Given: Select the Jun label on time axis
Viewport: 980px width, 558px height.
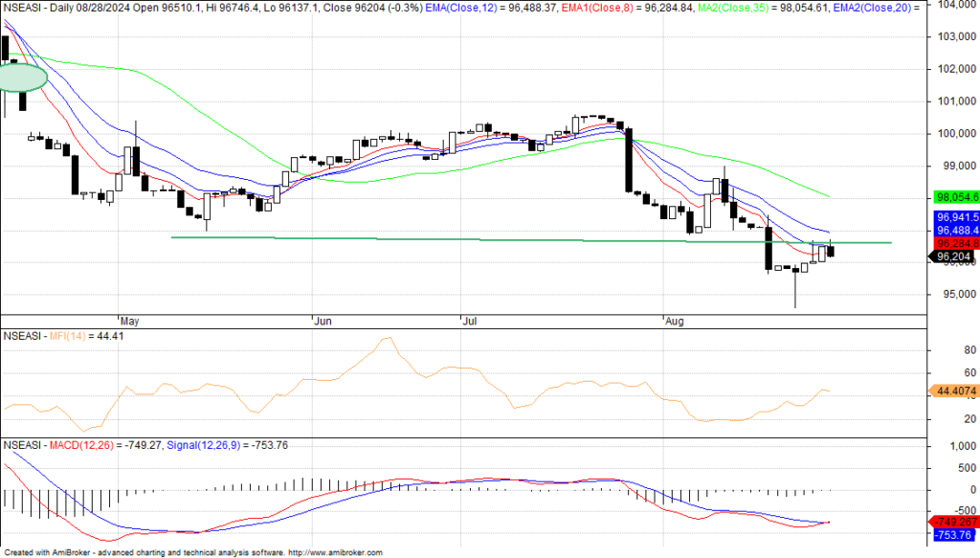Looking at the screenshot, I should pos(323,321).
